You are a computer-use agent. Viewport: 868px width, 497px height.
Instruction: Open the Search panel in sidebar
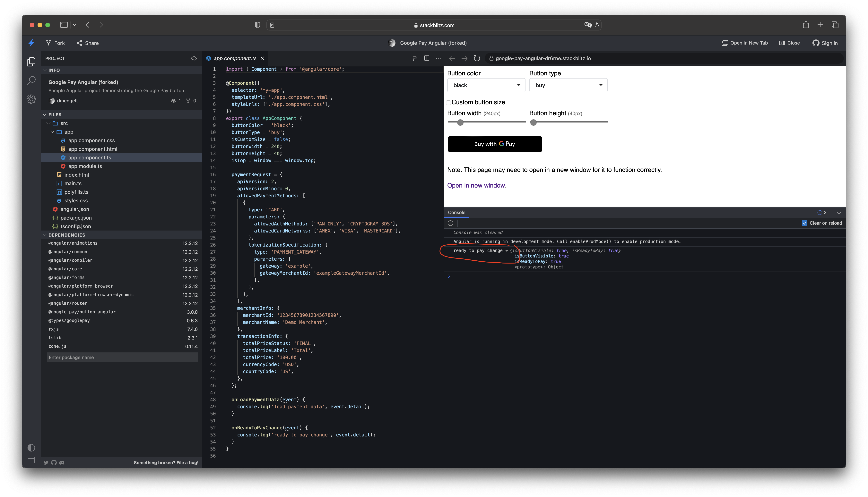31,80
